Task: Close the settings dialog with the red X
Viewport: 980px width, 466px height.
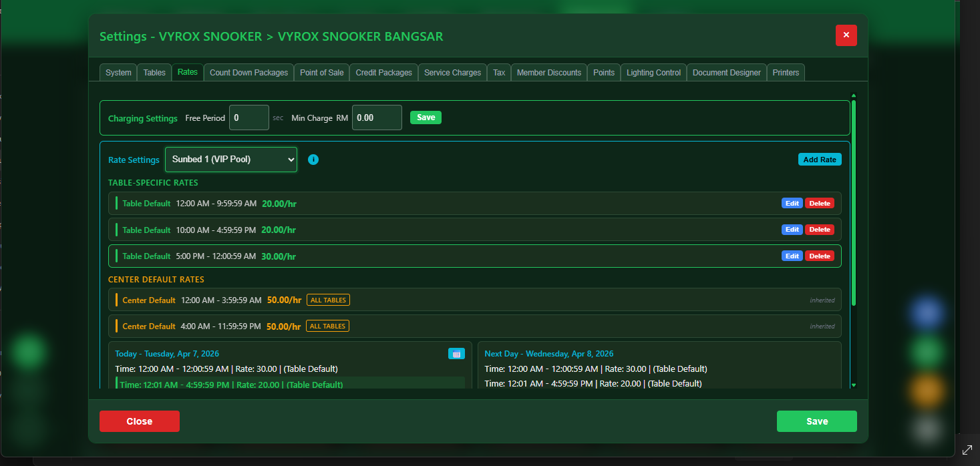Action: click(x=846, y=35)
